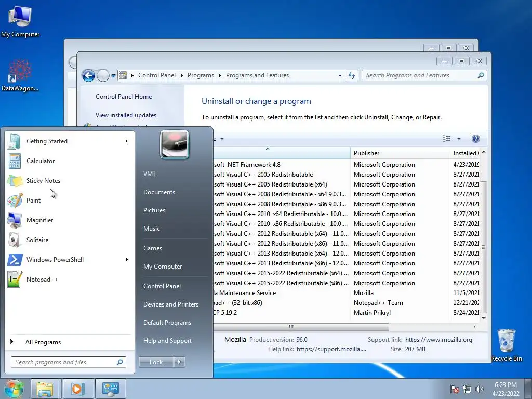The height and width of the screenshot is (399, 532).
Task: Open Control Panel from the Start menu
Action: coord(162,286)
